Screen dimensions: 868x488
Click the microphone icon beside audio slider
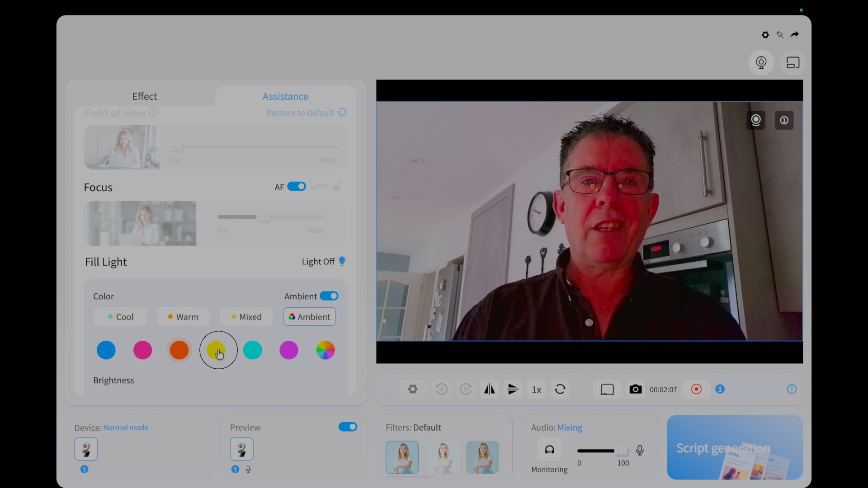tap(640, 450)
